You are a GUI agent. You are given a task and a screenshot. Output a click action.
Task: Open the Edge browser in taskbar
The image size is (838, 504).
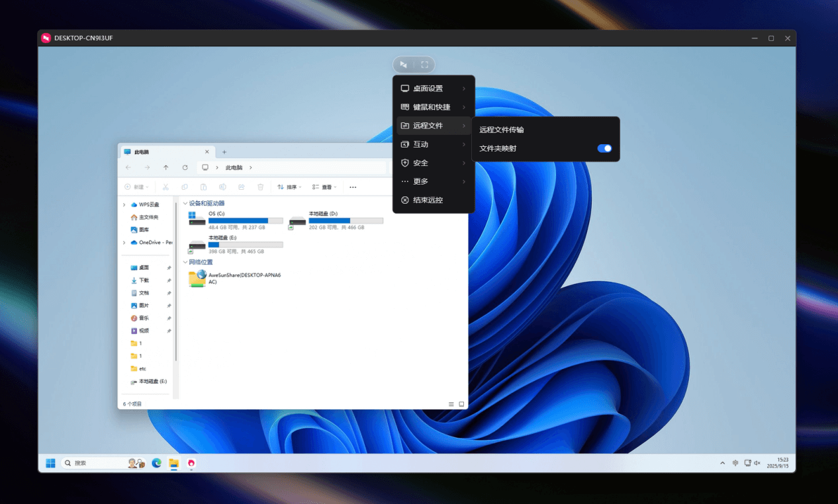(x=157, y=463)
